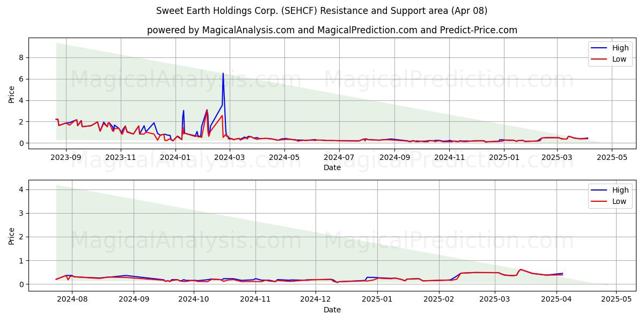
Task: Click the '2025-02' tick on bottom chart
Action: click(439, 299)
